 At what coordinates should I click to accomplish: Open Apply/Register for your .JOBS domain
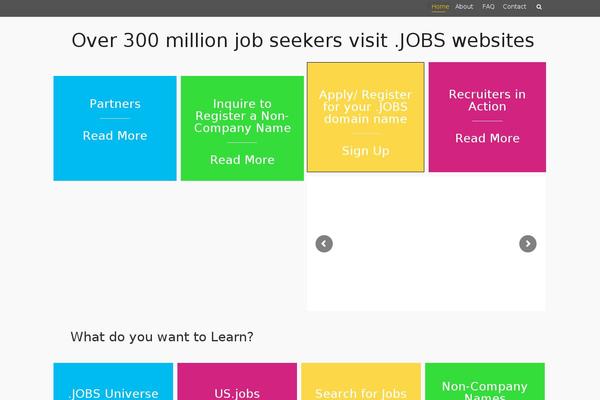pos(365,107)
